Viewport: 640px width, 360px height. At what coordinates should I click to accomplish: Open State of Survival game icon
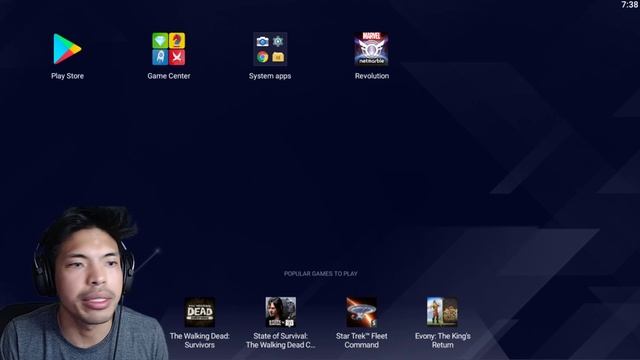pyautogui.click(x=281, y=312)
